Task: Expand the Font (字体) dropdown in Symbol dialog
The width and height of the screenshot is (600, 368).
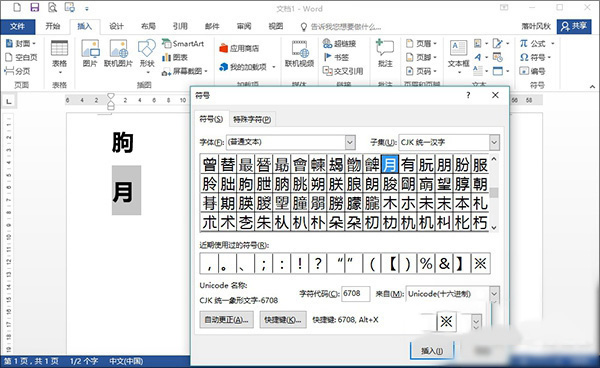Action: click(350, 142)
